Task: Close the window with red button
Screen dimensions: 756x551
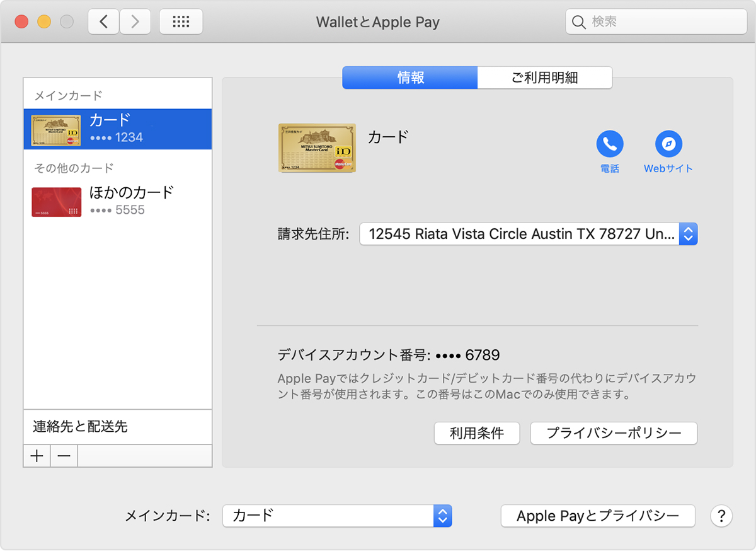Action: (21, 22)
